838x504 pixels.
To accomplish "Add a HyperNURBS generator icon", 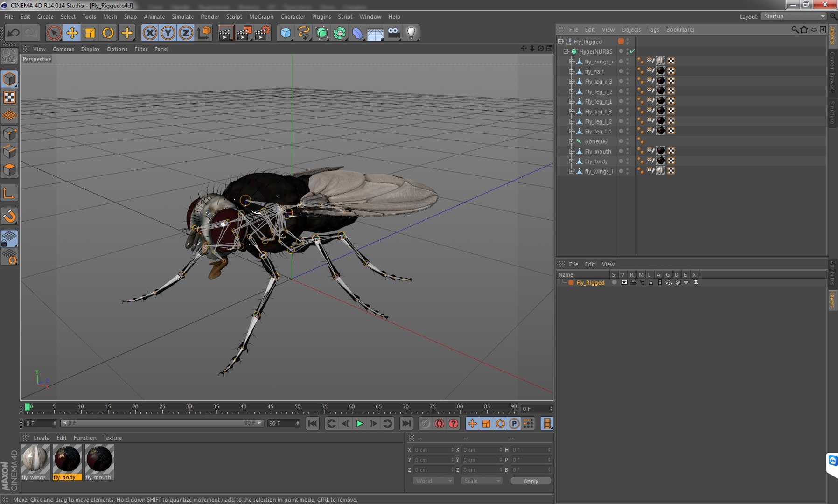I will [321, 33].
